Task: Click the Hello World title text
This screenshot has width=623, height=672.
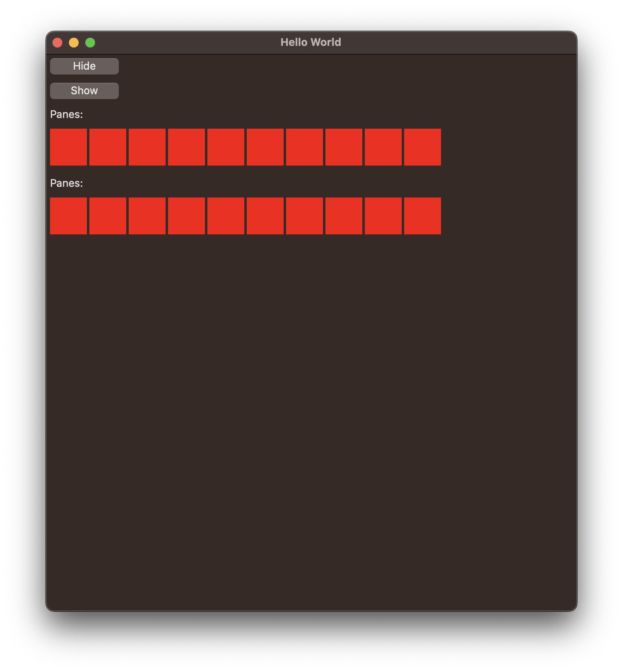Action: [x=311, y=42]
